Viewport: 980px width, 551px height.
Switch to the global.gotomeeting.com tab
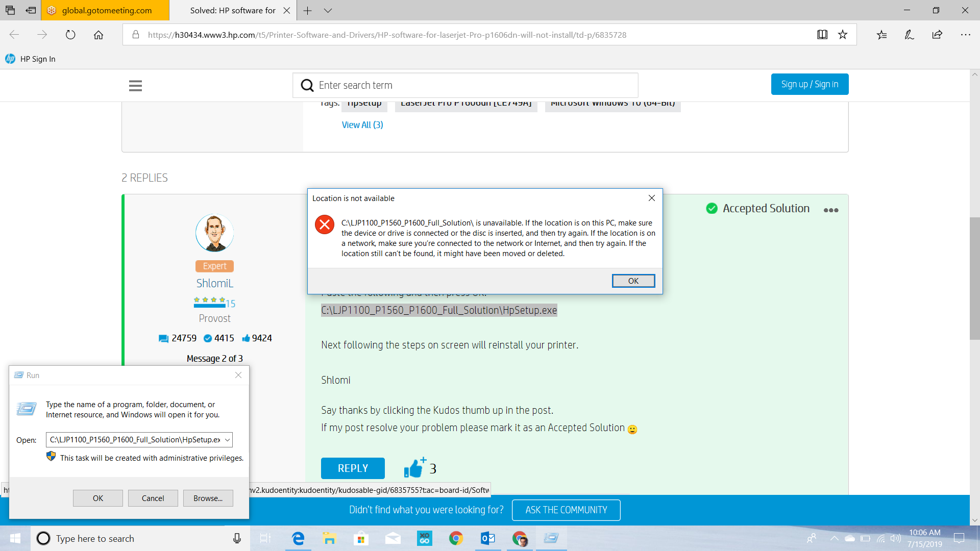[x=105, y=10]
